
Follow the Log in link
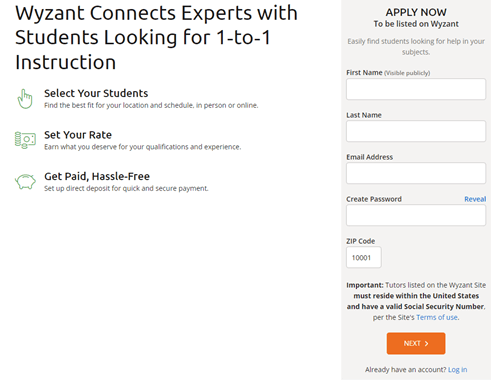point(457,370)
